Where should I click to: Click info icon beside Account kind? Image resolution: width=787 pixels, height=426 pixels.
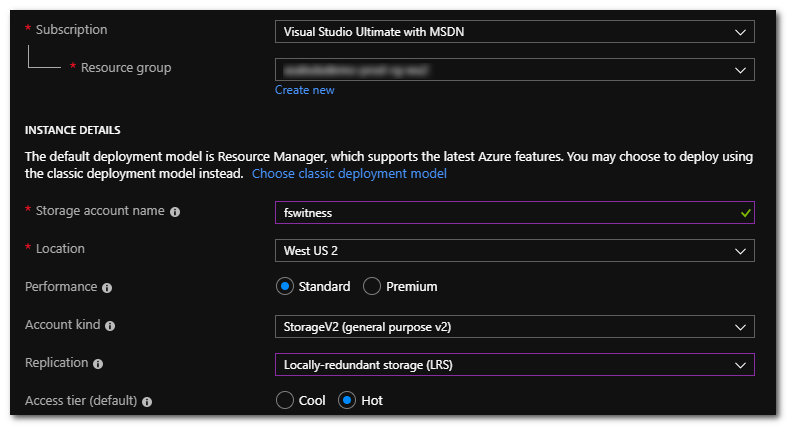coord(110,326)
